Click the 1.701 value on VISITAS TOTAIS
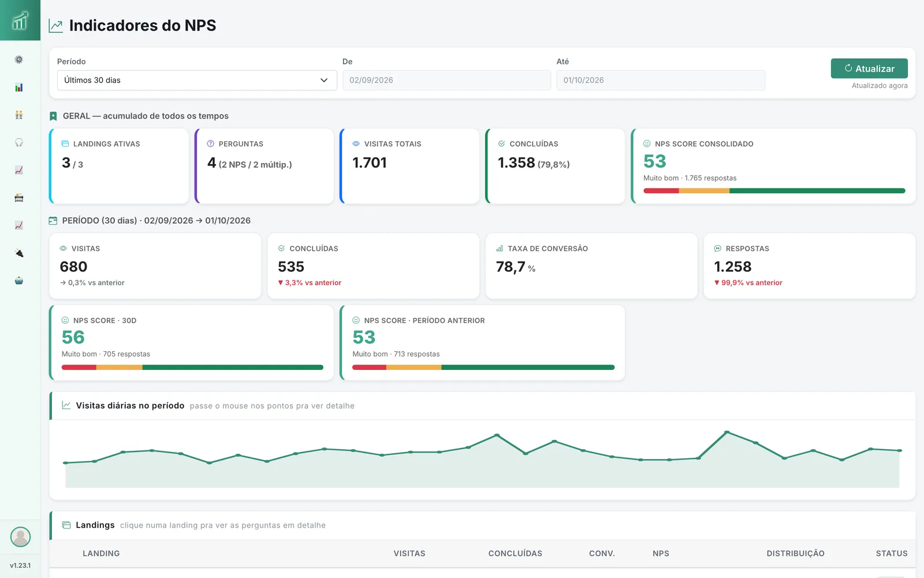Viewport: 924px width, 578px height. 370,162
